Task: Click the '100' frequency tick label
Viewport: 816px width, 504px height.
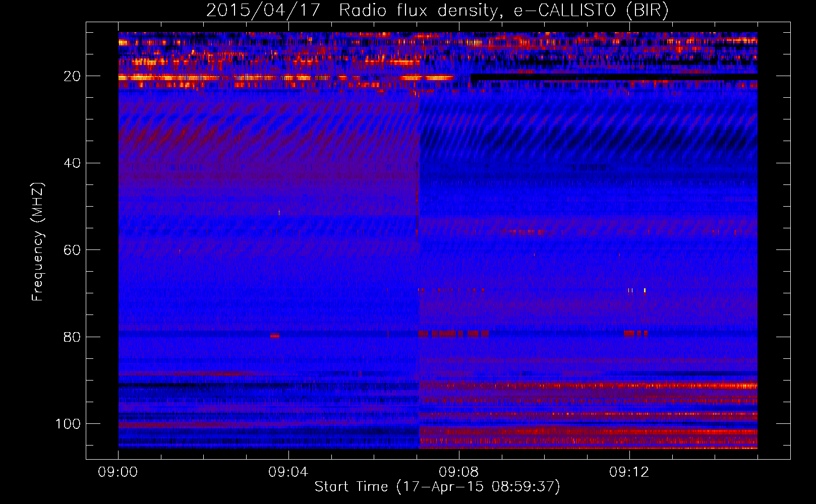Action: [68, 424]
